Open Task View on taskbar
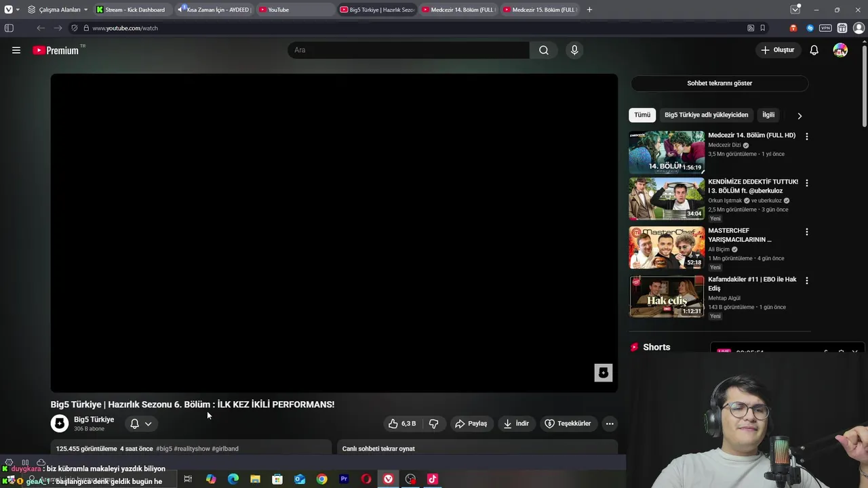The image size is (868, 488). (188, 479)
